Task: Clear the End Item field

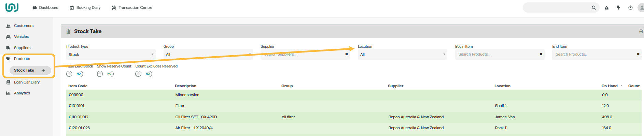Action: (638, 54)
